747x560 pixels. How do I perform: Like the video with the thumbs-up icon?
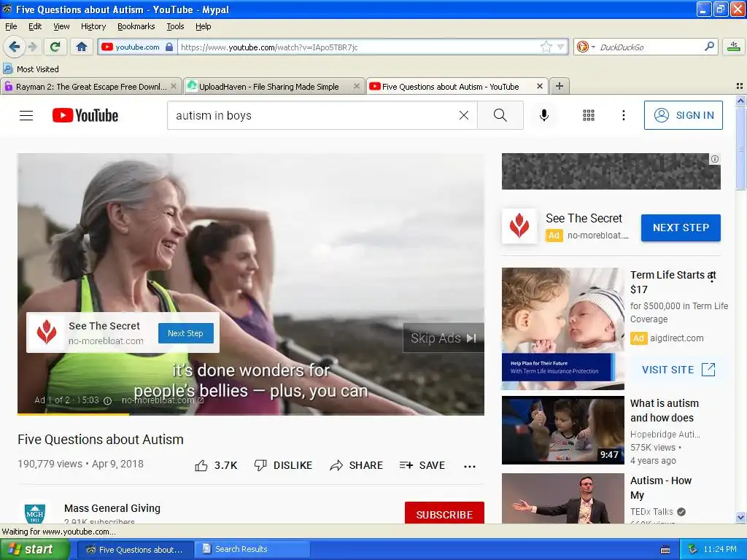201,465
